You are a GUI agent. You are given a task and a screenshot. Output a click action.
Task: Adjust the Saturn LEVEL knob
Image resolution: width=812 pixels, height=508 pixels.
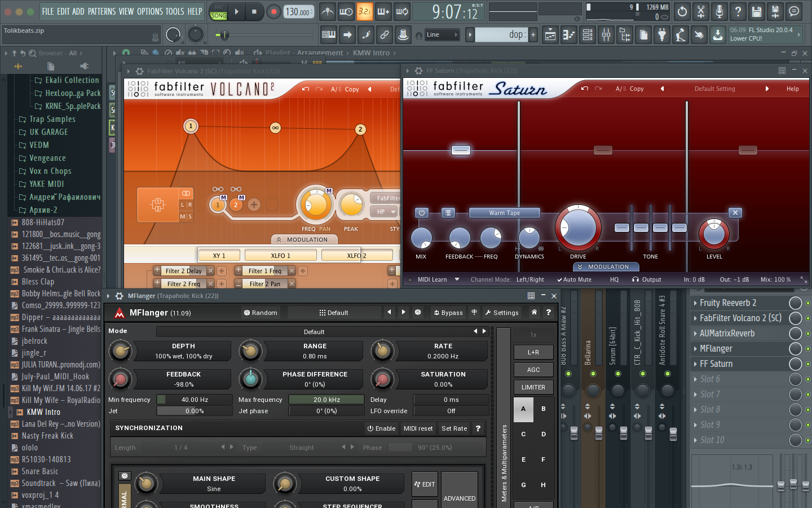click(x=714, y=233)
